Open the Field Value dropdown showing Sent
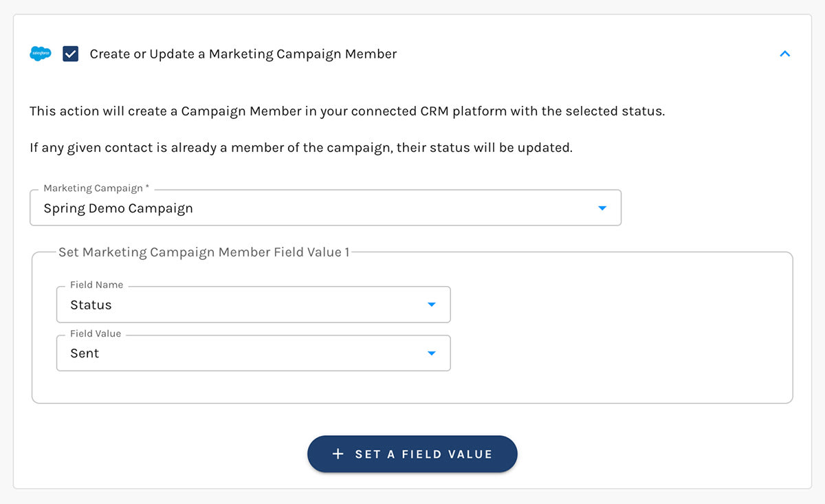Image resolution: width=825 pixels, height=504 pixels. coord(253,353)
